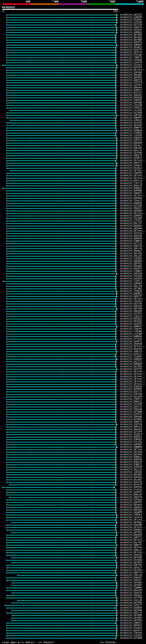Image resolution: width=146 pixels, height=644 pixels.
Task: Click the purple ~60% identity legend bar
Action: click(73, 4)
